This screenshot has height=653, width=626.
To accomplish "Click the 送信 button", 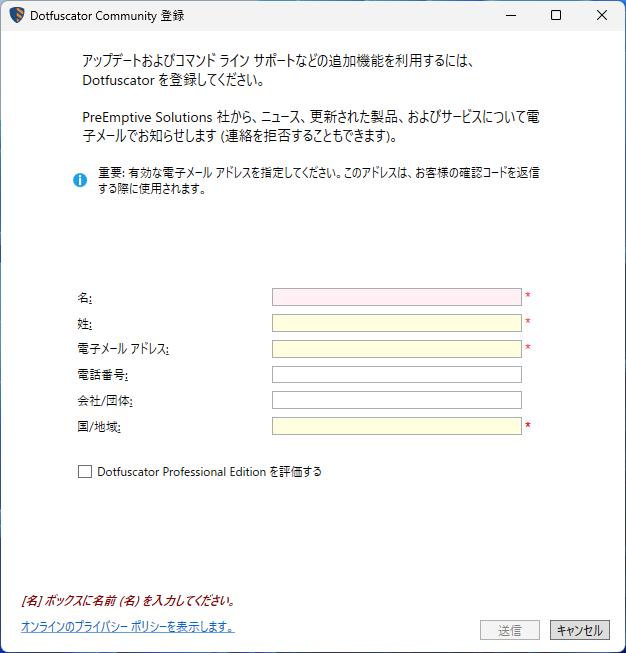I will tap(510, 630).
